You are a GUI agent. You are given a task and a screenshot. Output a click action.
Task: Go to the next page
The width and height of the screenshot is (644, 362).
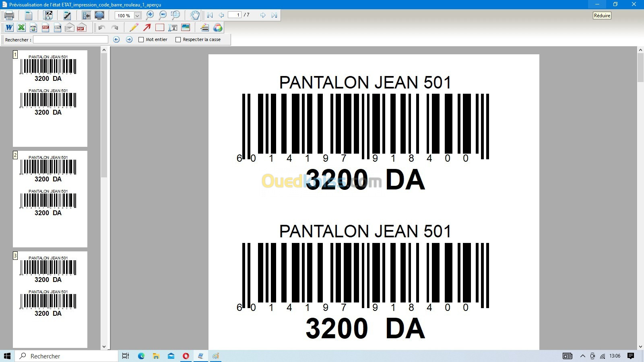pyautogui.click(x=263, y=15)
